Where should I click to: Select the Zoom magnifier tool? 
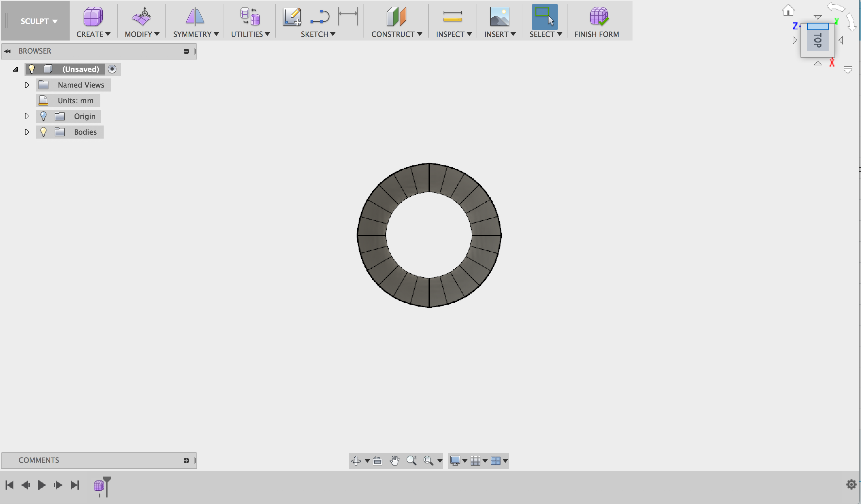tap(412, 461)
